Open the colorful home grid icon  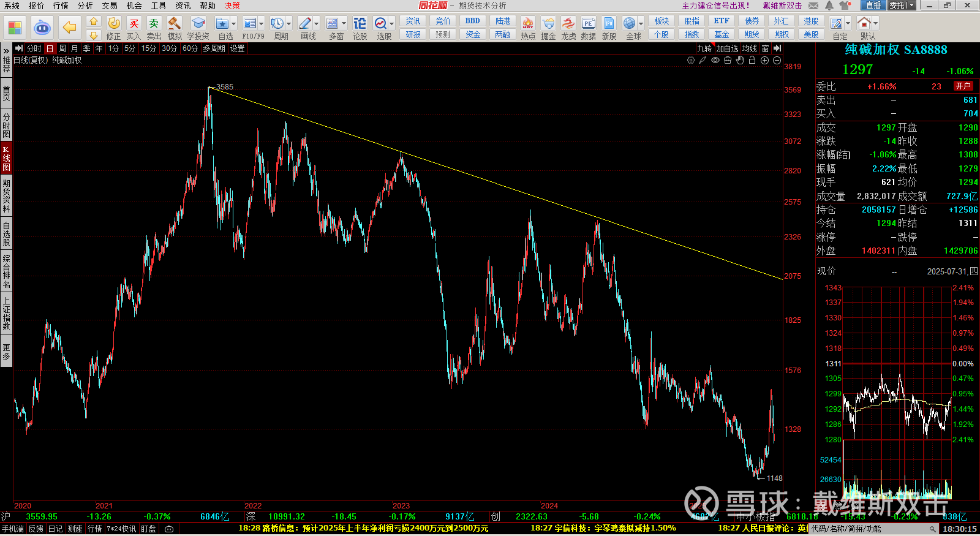click(x=15, y=28)
